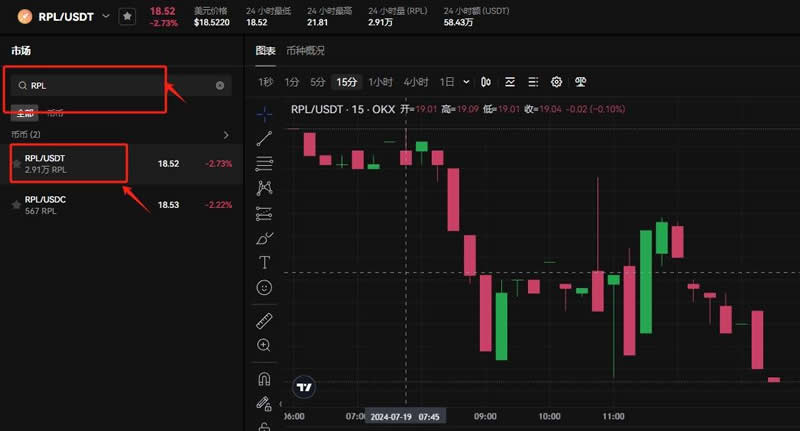Select the brush drawing tool

[x=264, y=238]
